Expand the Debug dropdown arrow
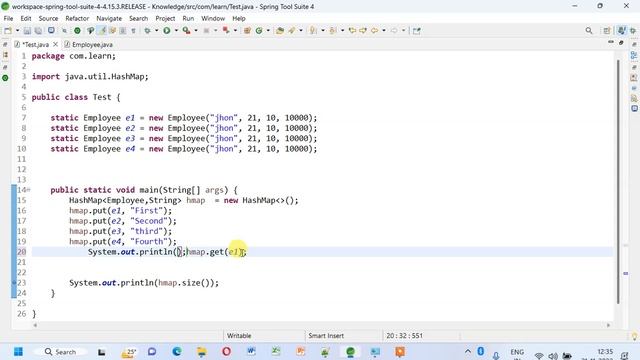 (157, 31)
